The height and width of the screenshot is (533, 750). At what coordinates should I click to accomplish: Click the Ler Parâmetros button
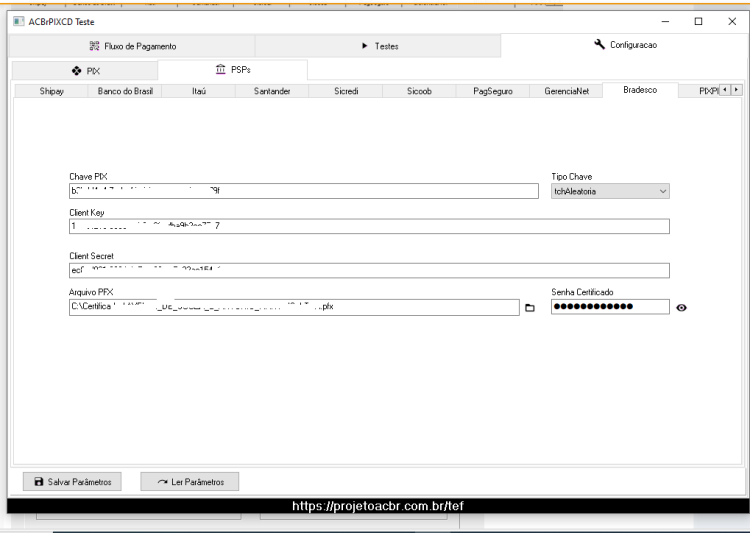coord(190,482)
